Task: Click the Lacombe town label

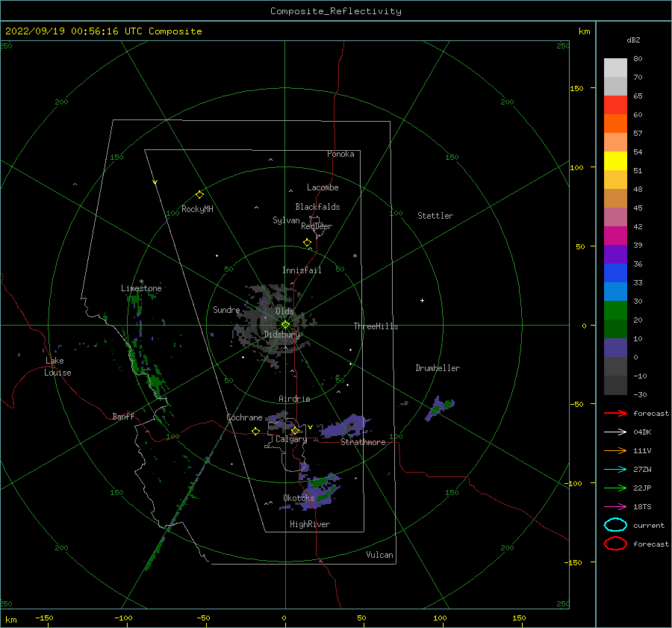Action: tap(323, 187)
